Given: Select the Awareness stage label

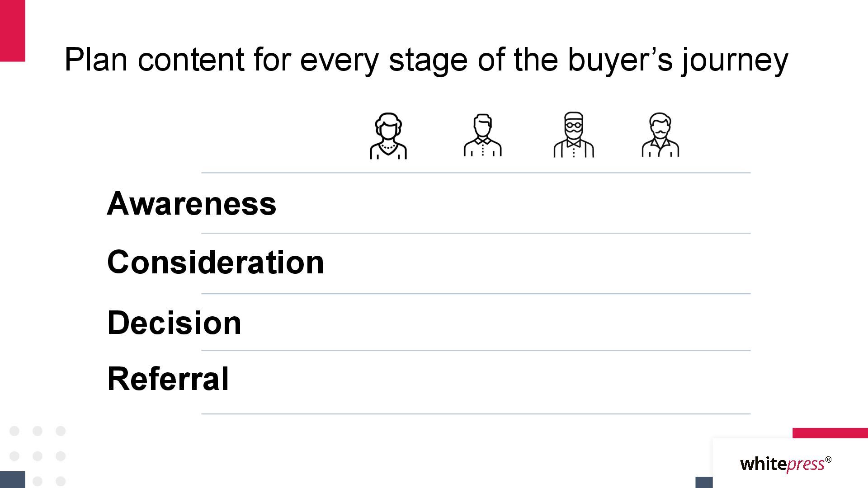Looking at the screenshot, I should 192,204.
